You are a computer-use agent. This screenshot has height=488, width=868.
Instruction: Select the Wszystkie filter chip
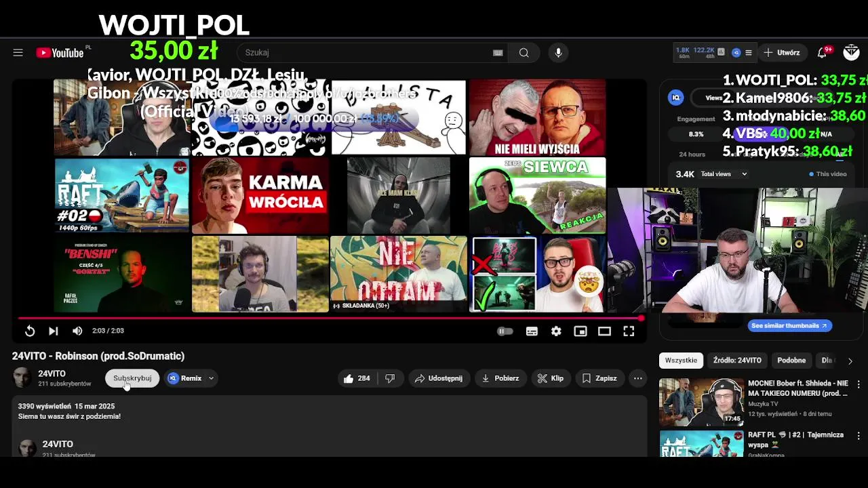click(x=681, y=361)
